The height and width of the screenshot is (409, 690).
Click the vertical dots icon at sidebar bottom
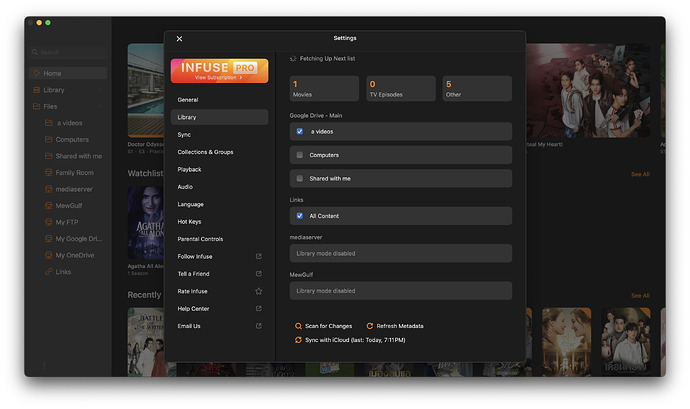(x=44, y=365)
